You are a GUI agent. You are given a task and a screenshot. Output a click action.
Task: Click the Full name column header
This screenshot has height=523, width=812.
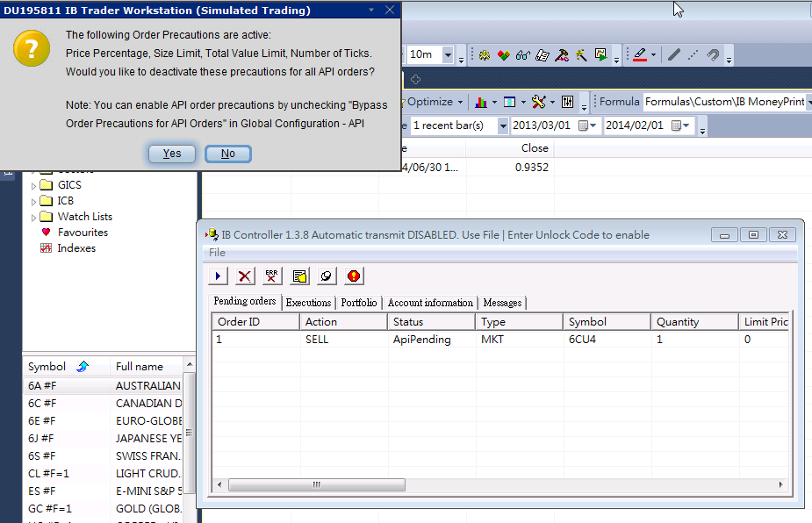click(x=147, y=367)
